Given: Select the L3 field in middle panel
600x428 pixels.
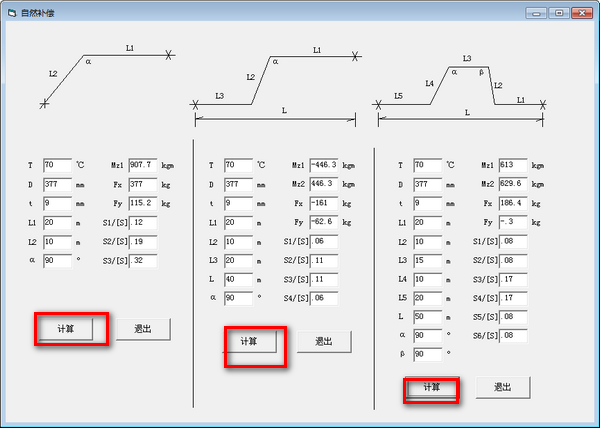Looking at the screenshot, I should [x=238, y=261].
